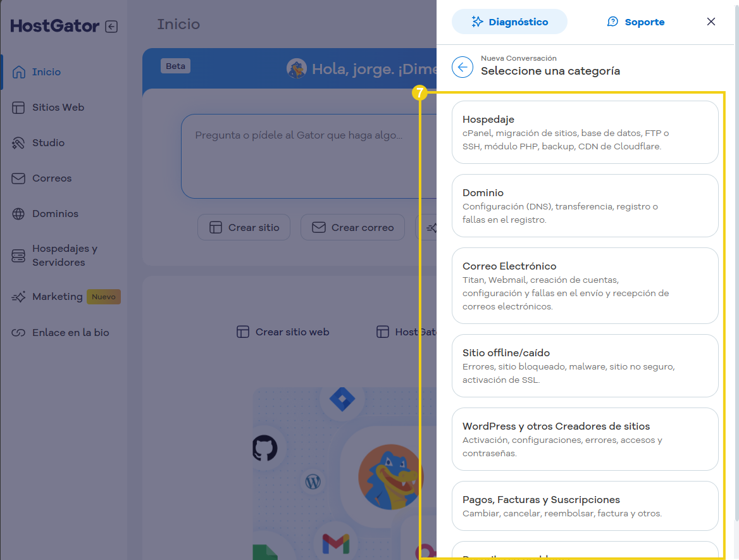The image size is (739, 560).
Task: Choose Pagos, Facturas y Suscripciones category
Action: [x=585, y=506]
